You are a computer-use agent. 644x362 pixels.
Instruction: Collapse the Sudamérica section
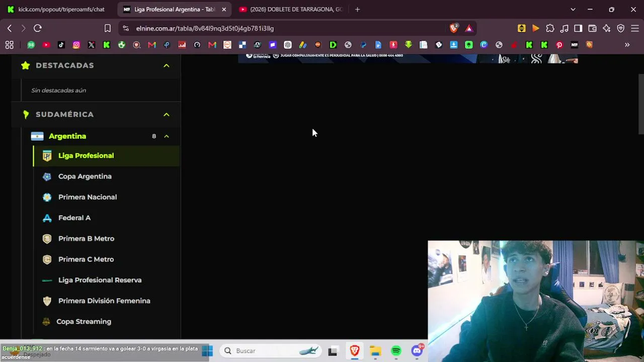[167, 115]
